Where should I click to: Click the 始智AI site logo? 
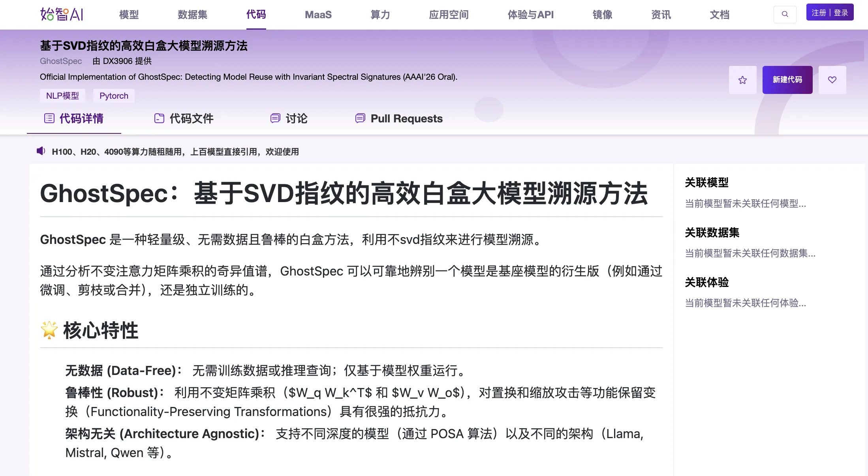[x=62, y=14]
